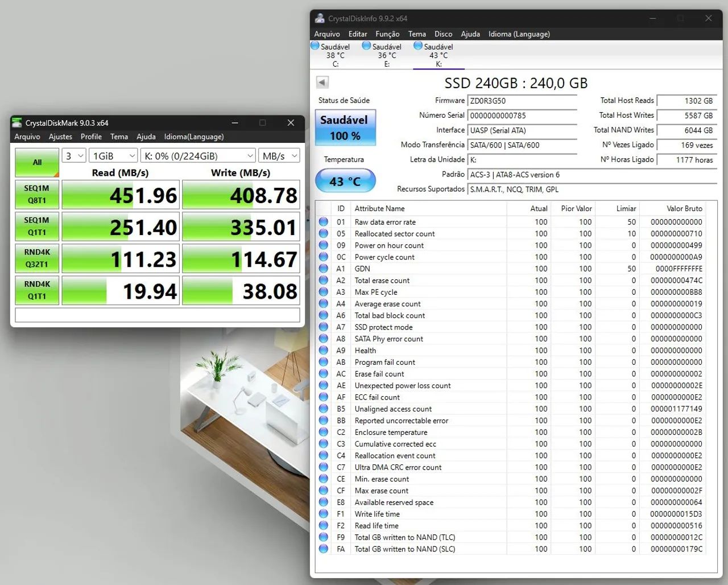
Task: Click Nº Horas Ligado value 1177 horas
Action: (x=686, y=160)
